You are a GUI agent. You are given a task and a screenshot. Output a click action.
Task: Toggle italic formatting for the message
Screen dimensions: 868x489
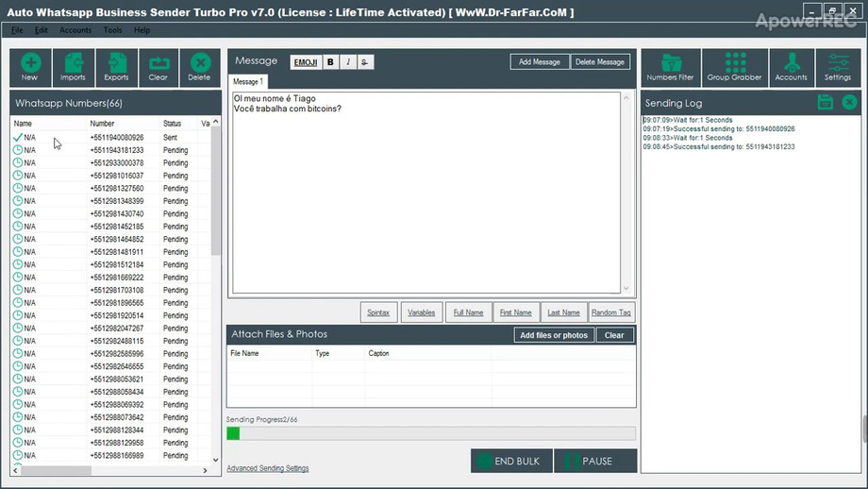348,62
